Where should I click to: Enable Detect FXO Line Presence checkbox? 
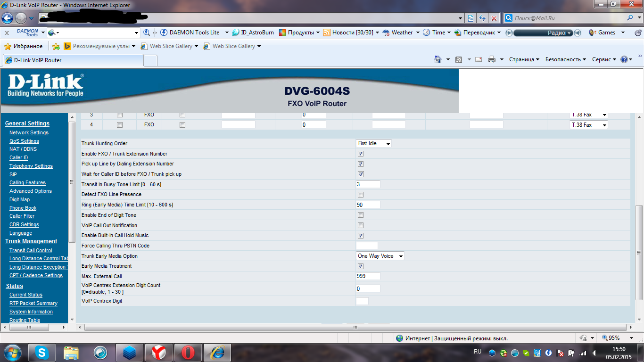coord(361,195)
